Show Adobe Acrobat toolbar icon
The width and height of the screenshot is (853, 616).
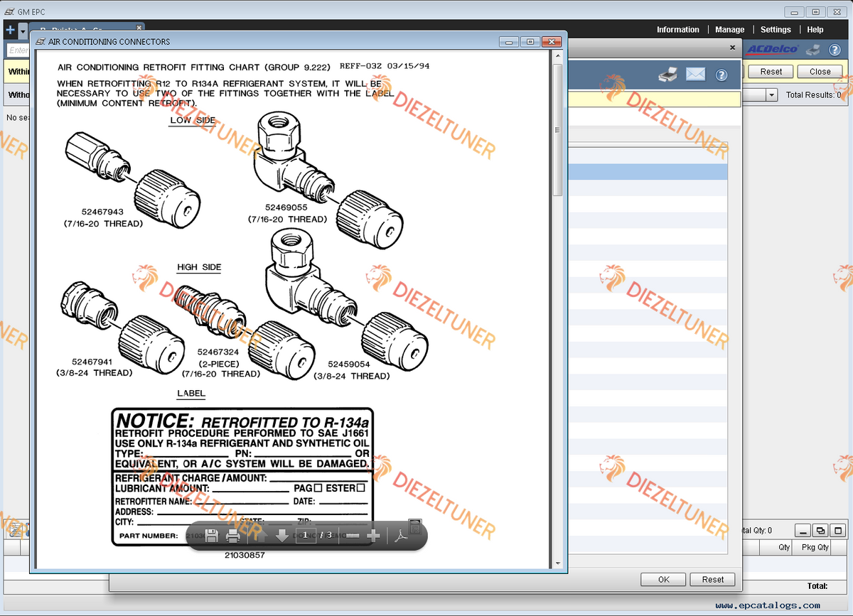click(x=402, y=536)
